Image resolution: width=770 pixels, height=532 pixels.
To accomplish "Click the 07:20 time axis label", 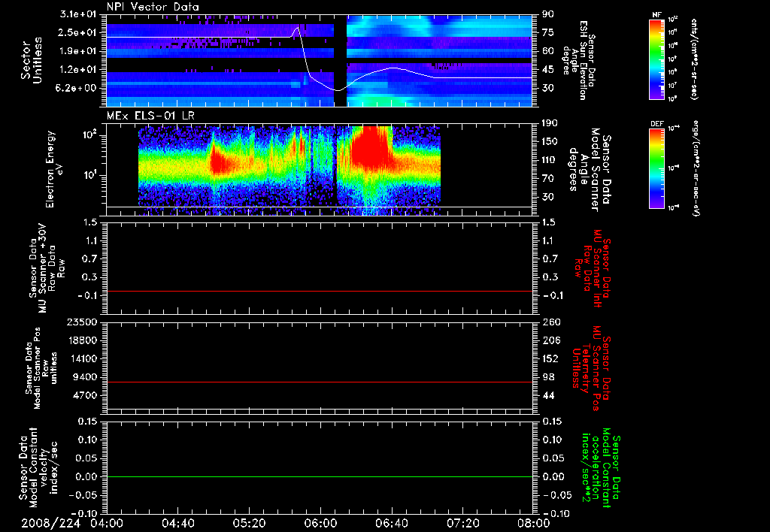I will point(462,523).
